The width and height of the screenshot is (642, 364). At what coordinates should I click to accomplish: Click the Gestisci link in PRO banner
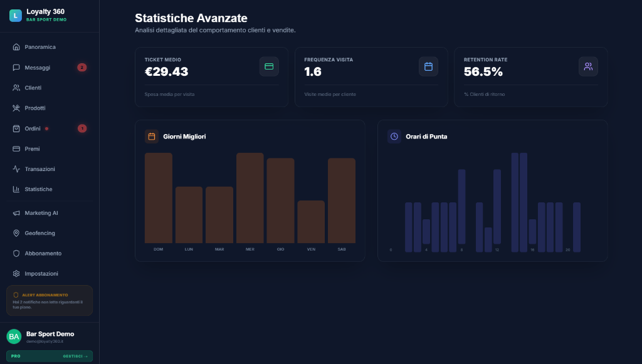coord(75,356)
